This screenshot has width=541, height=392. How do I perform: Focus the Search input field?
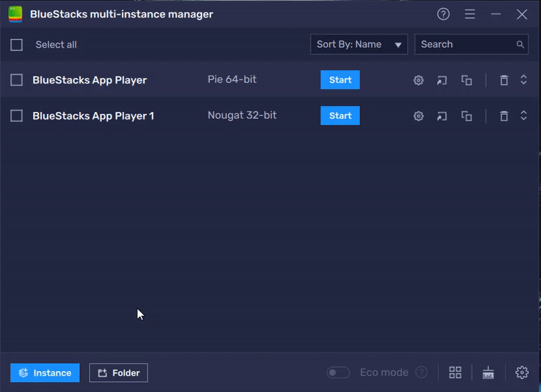pyautogui.click(x=471, y=44)
